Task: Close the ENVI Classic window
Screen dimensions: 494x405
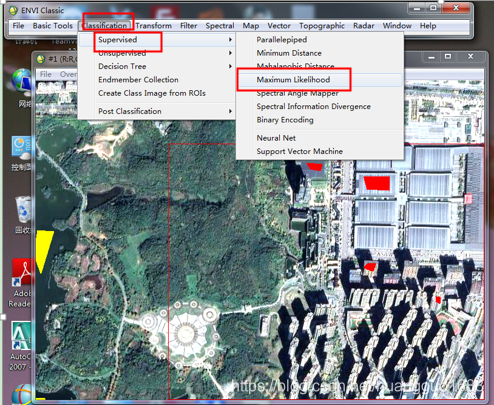Action: tap(456, 8)
